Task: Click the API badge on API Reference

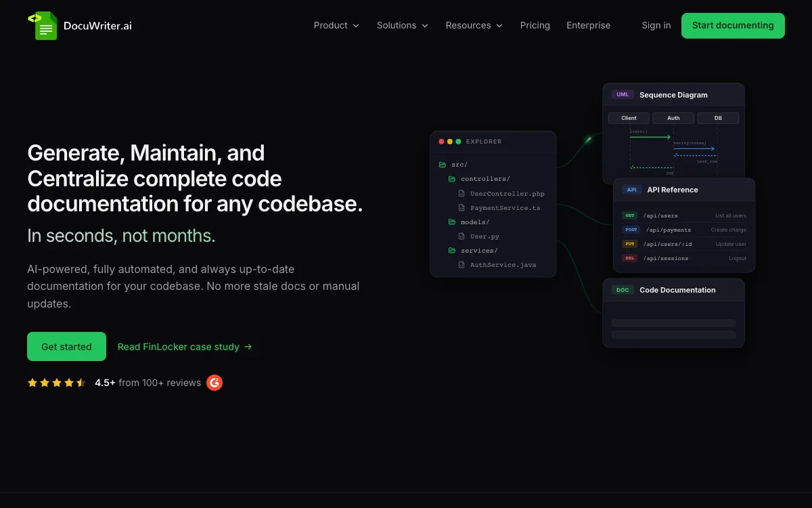Action: point(631,190)
